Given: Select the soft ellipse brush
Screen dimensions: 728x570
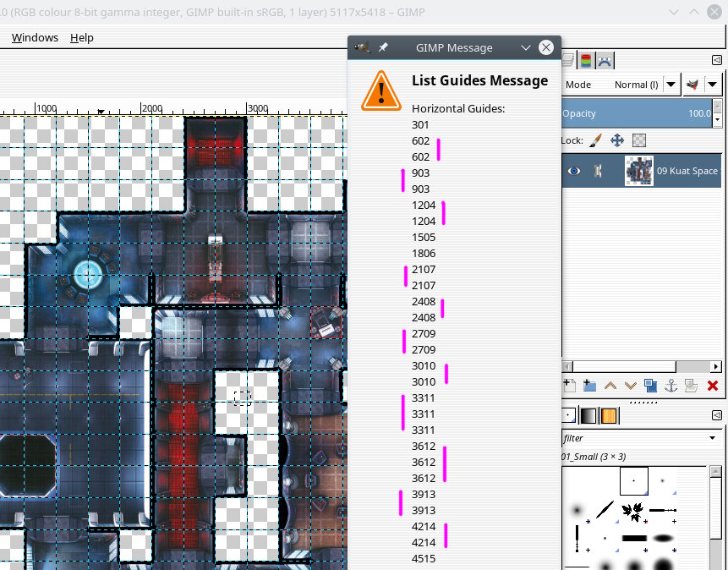Looking at the screenshot, I should click(x=663, y=539).
